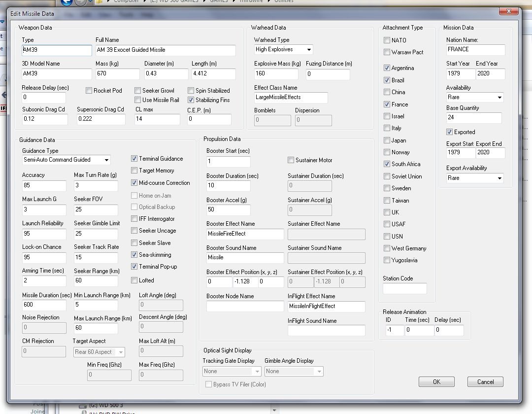Click the Fuzing Distance field
Viewport: 532px width, 414px height.
click(328, 74)
